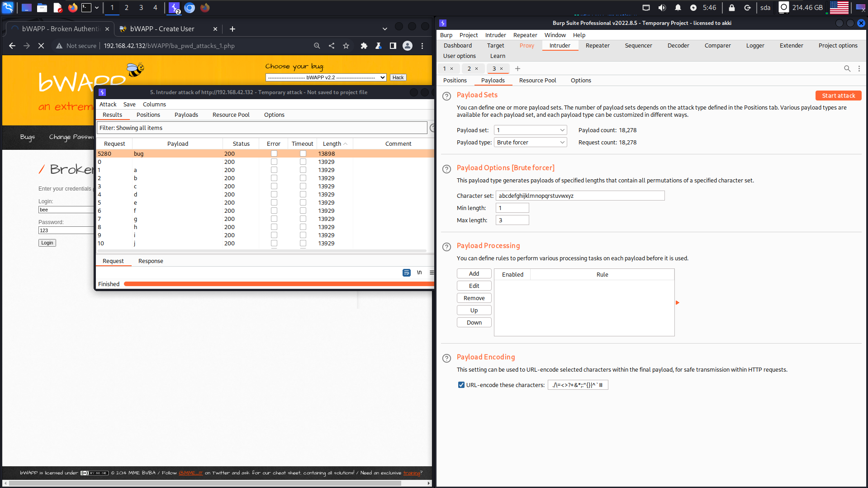Click the Payload Sets help icon
Viewport: 868px width, 488px height.
coord(446,96)
